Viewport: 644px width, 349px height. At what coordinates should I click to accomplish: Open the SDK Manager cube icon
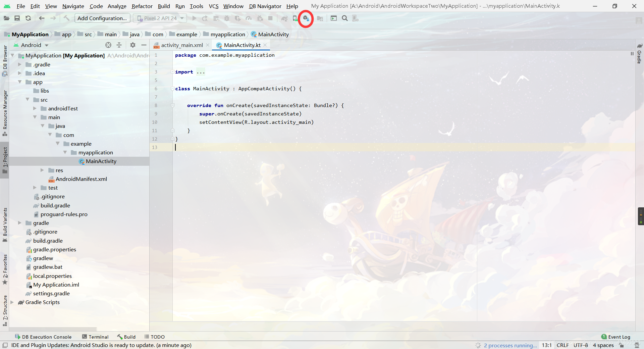306,18
